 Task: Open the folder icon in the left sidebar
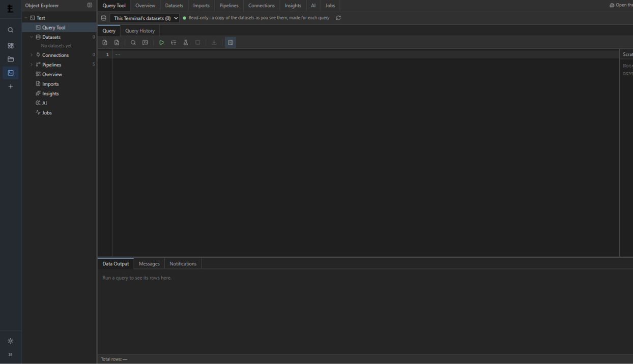pos(10,59)
